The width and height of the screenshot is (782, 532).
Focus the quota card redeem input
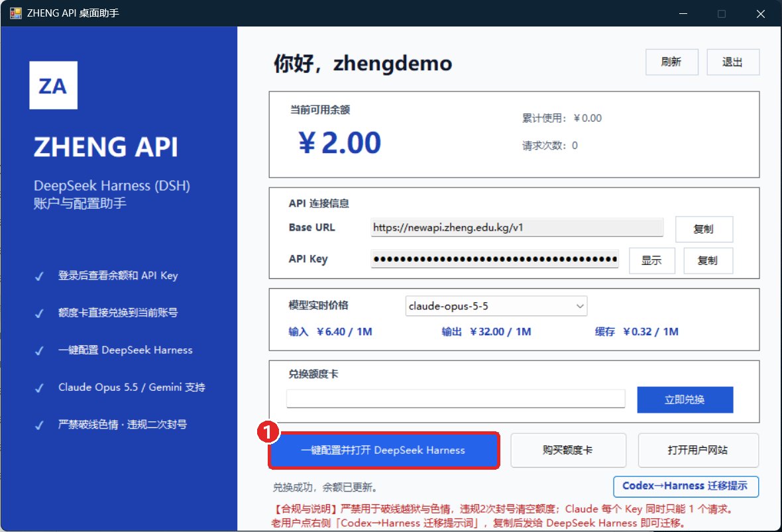tap(455, 399)
